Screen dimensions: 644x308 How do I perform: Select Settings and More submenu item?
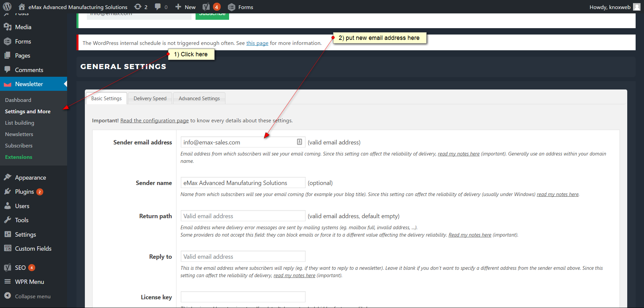point(28,111)
